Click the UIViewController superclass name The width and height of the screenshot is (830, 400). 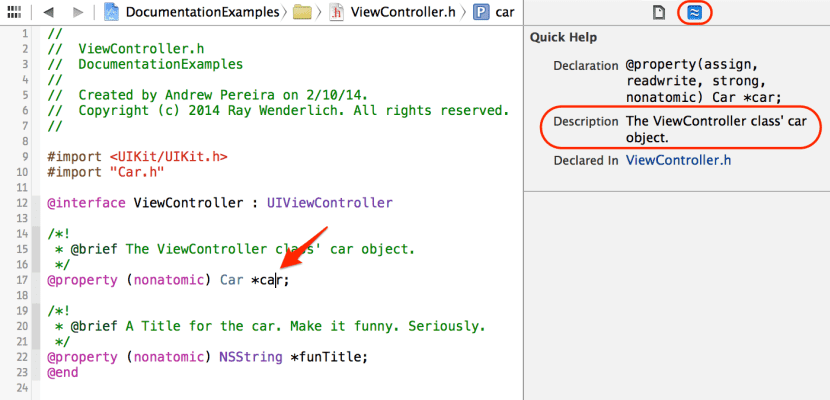(330, 203)
